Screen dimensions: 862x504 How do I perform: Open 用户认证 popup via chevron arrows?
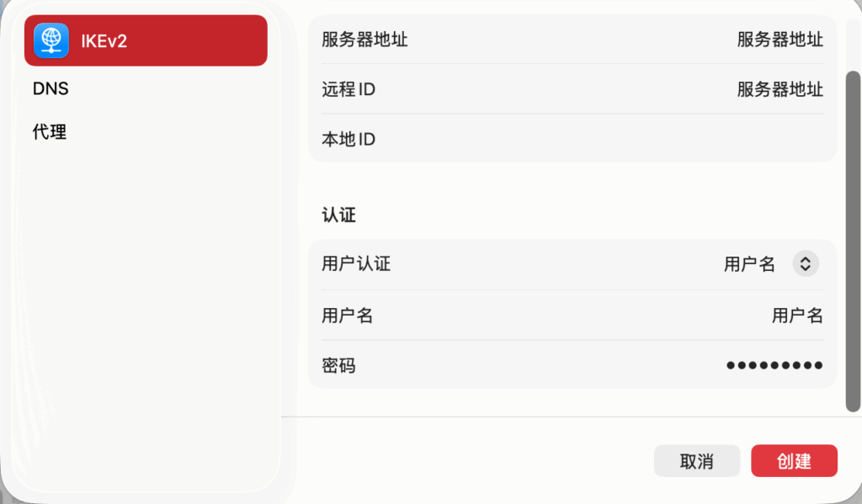point(805,264)
